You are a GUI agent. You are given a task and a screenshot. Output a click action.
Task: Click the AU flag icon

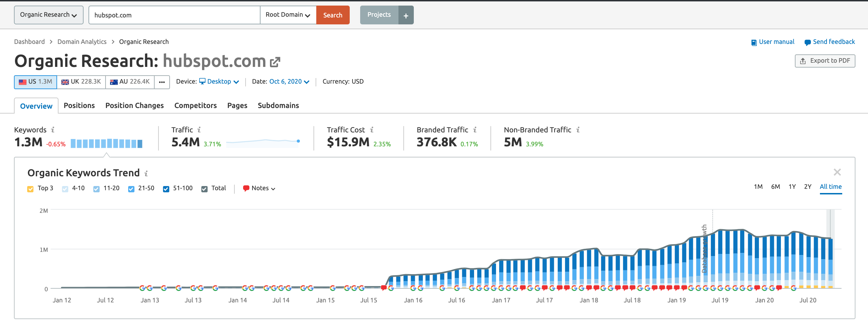[114, 82]
